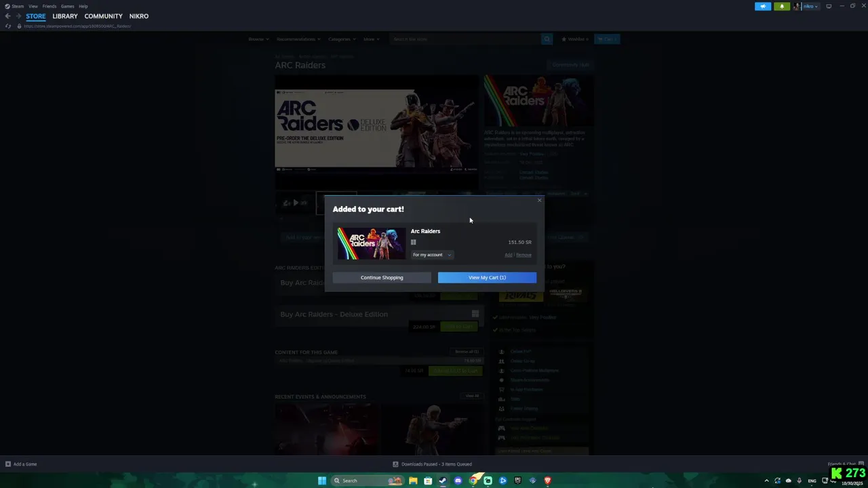Click the green notifications bell icon
Image resolution: width=868 pixels, height=488 pixels.
tap(782, 6)
